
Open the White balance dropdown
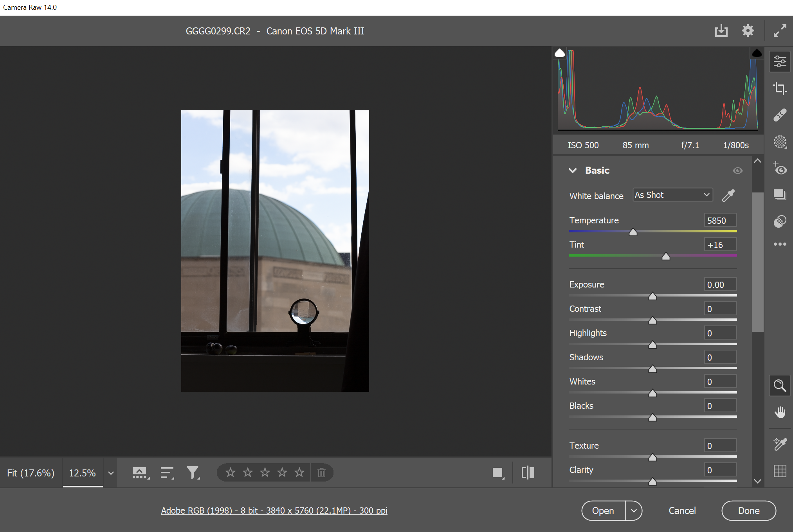click(x=672, y=194)
